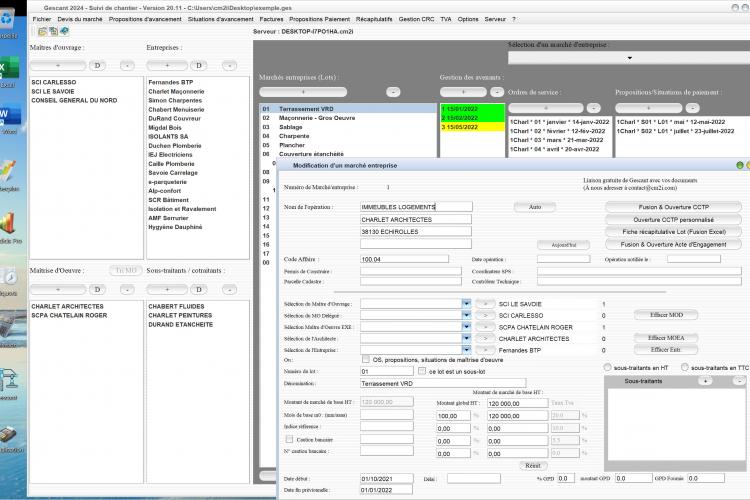Check 'ce lot est un sous-lot'

tap(422, 371)
